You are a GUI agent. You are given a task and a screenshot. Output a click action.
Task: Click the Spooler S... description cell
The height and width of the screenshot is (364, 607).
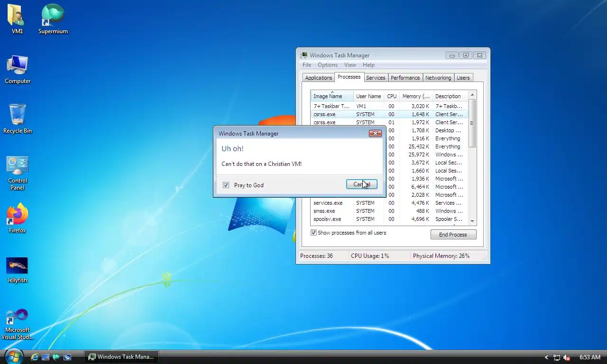tap(449, 219)
